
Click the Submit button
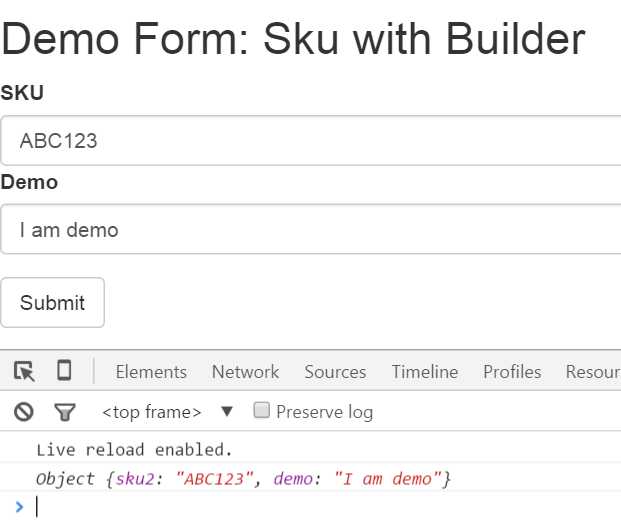tap(52, 303)
